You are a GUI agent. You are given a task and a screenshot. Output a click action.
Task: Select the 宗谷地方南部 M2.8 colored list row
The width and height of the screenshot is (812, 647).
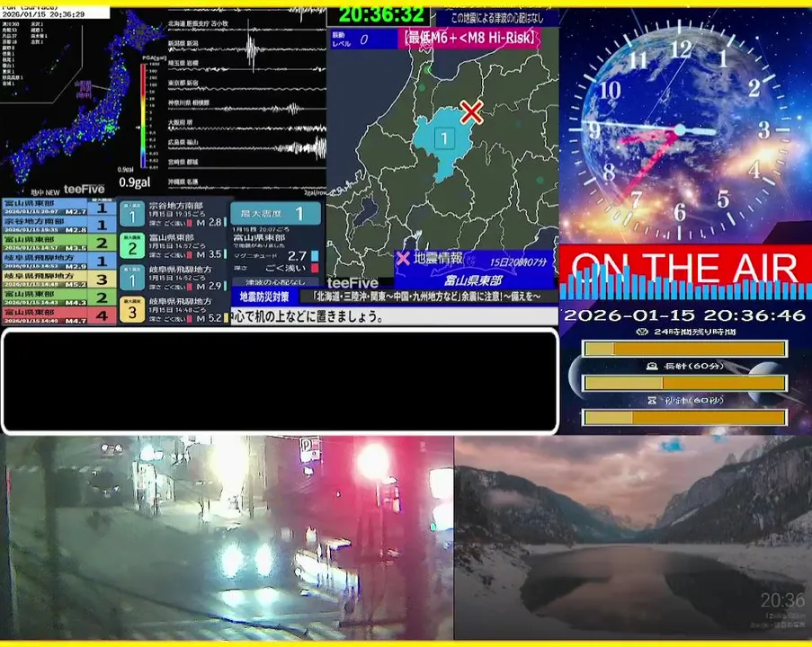click(x=58, y=226)
